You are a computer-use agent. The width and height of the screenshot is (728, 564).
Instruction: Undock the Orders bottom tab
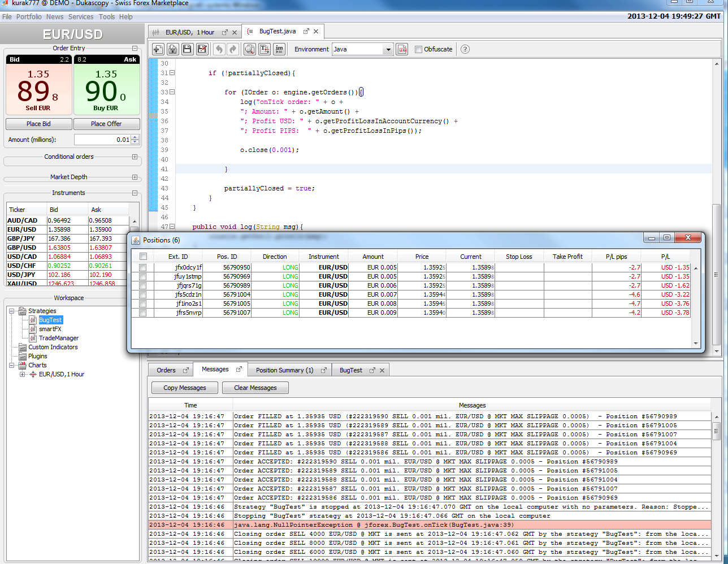185,370
